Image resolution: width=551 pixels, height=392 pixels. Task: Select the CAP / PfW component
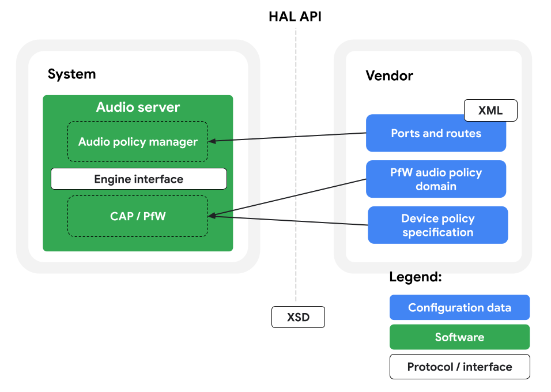click(138, 217)
